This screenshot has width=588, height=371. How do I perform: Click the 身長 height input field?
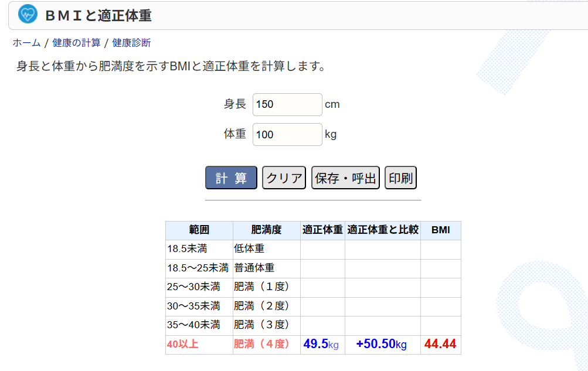(287, 104)
